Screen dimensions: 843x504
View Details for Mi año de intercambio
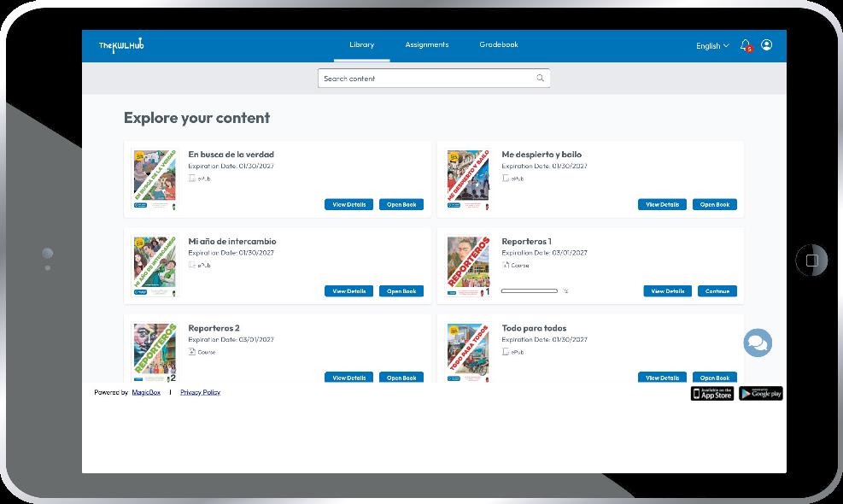[349, 291]
